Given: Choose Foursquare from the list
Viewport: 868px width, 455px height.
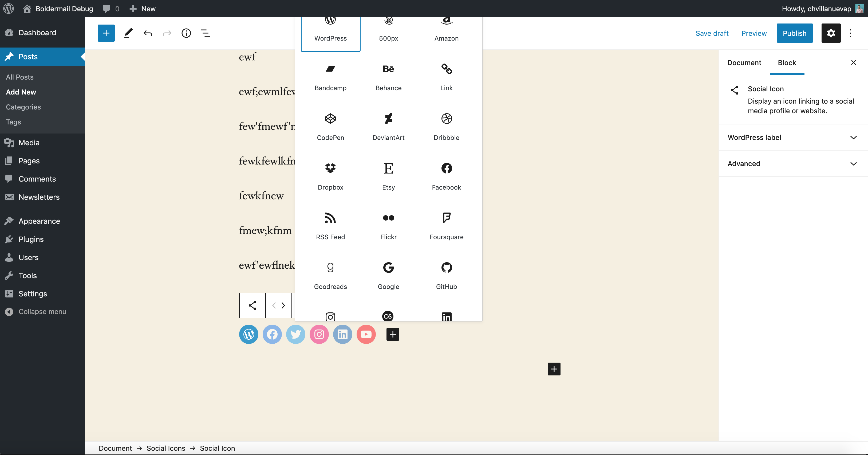Looking at the screenshot, I should tap(446, 226).
